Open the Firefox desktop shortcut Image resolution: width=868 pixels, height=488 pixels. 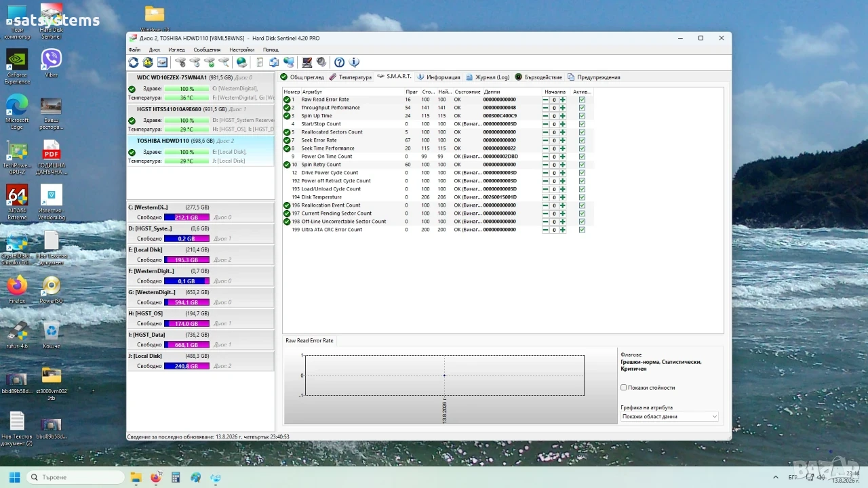pyautogui.click(x=17, y=289)
